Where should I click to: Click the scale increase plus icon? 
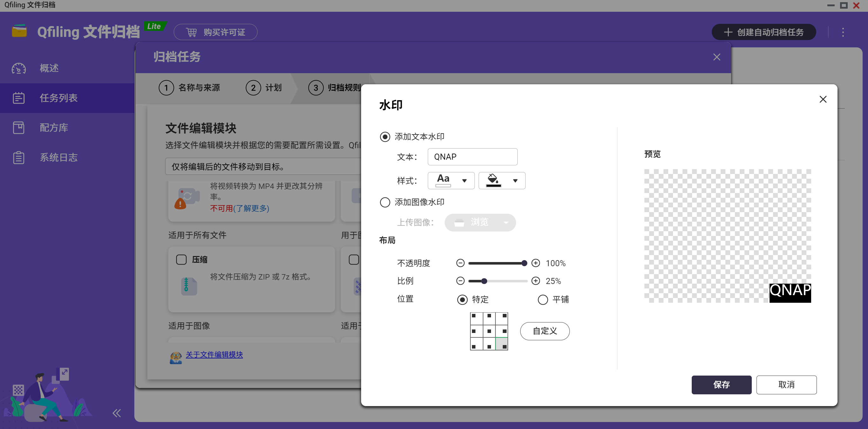pos(535,281)
